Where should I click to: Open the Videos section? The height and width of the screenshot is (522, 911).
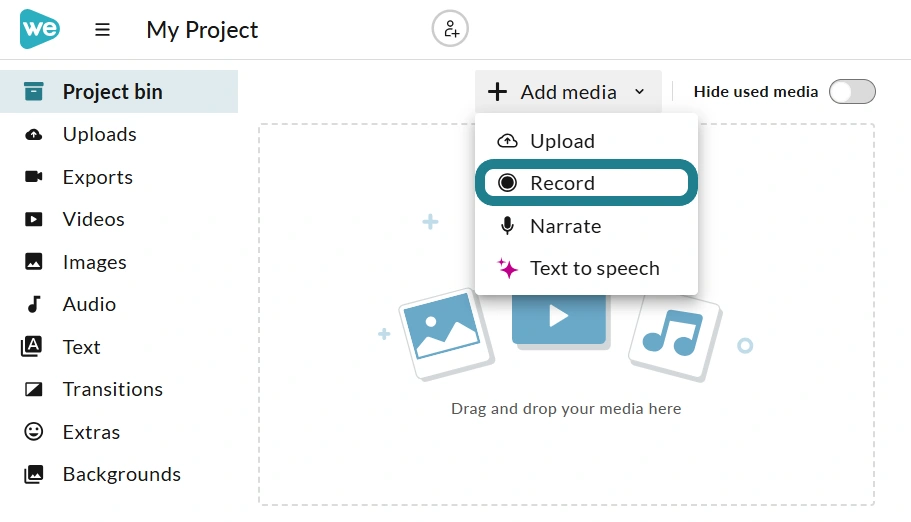coord(119,219)
